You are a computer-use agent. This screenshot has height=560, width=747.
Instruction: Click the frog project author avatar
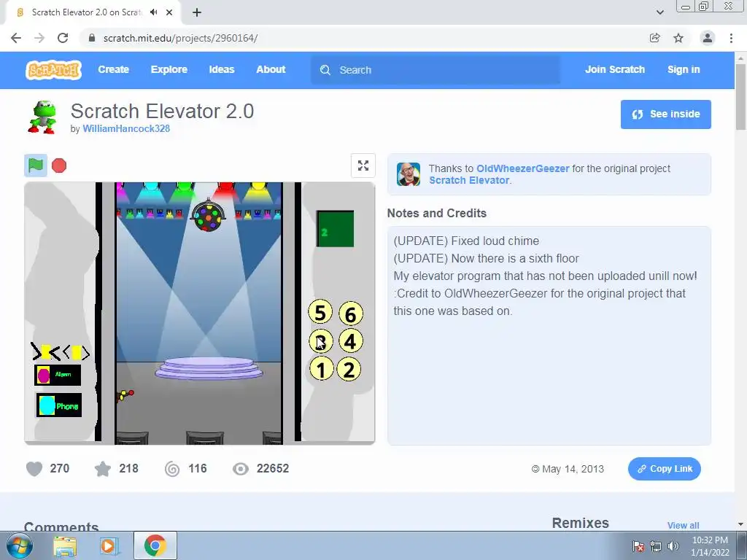[43, 117]
